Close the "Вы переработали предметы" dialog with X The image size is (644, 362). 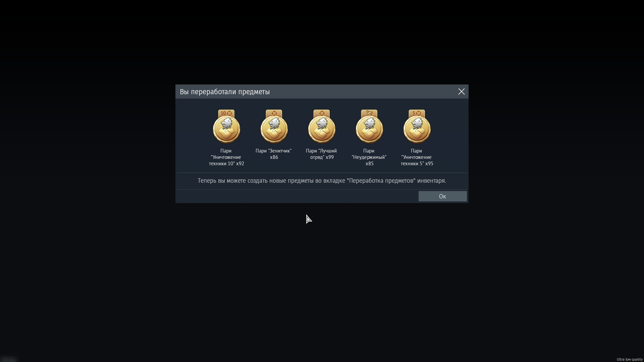(461, 92)
